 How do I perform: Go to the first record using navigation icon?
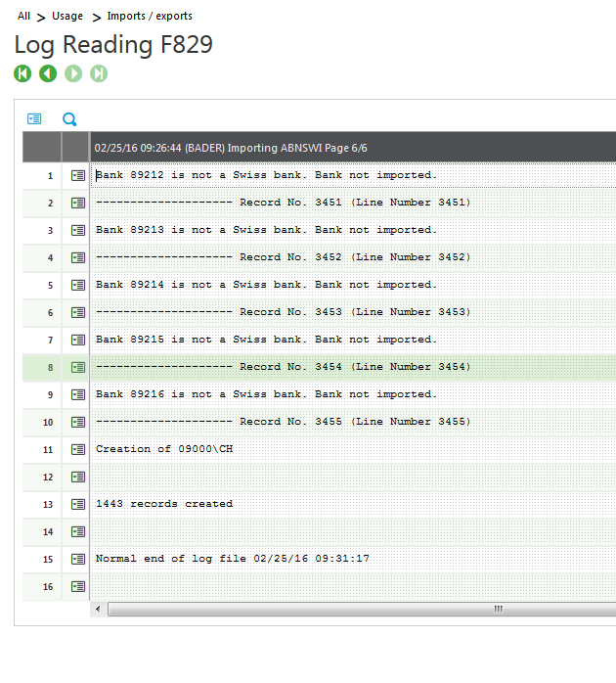(22, 73)
